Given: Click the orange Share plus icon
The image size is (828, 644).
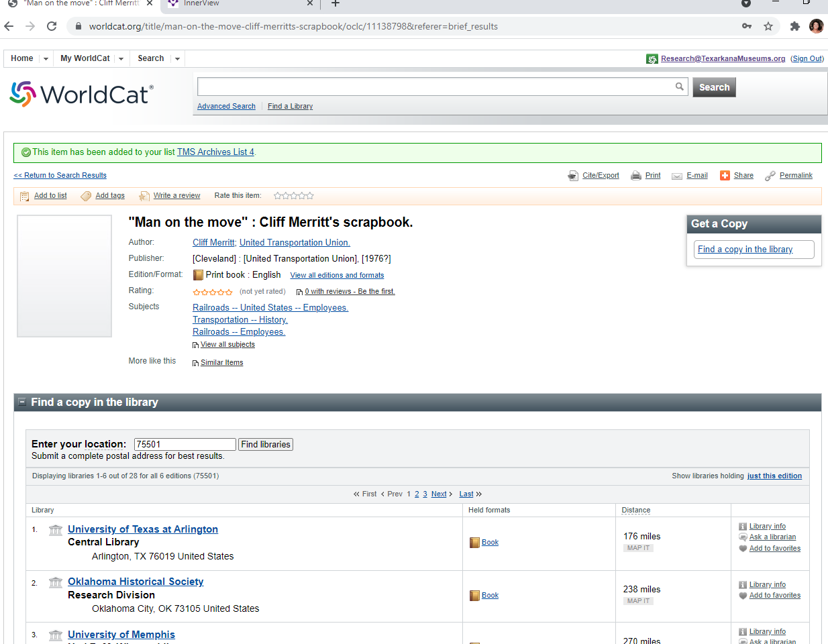Looking at the screenshot, I should click(725, 176).
